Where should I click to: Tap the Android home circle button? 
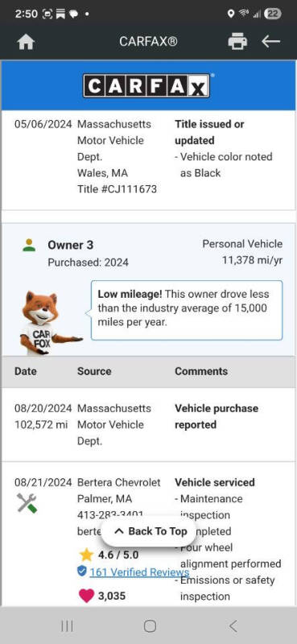tap(150, 626)
